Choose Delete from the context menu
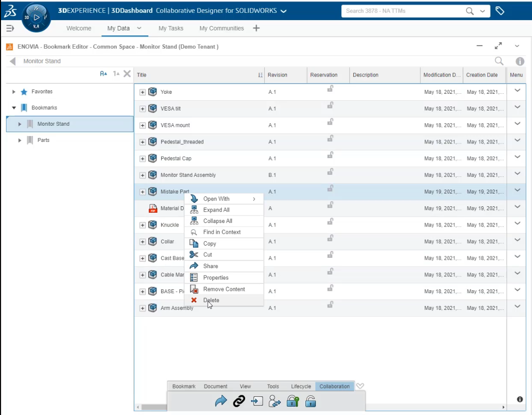 point(211,300)
